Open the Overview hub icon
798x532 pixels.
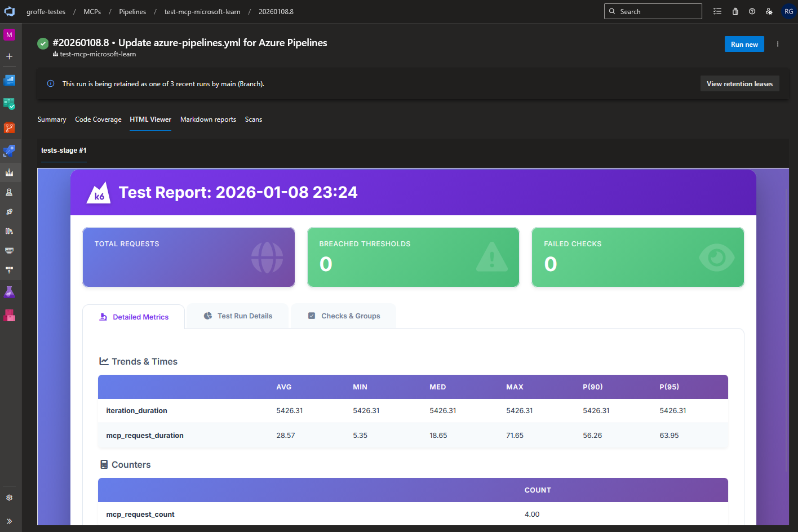point(9,80)
